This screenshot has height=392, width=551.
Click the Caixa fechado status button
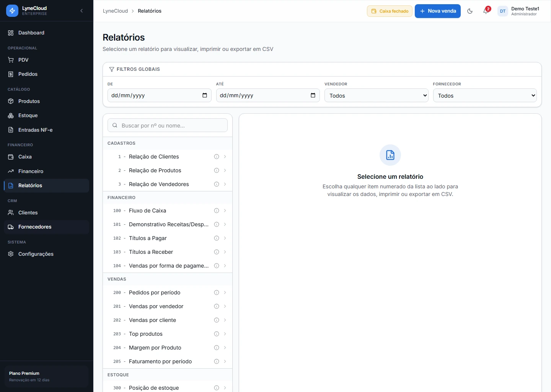(x=390, y=11)
